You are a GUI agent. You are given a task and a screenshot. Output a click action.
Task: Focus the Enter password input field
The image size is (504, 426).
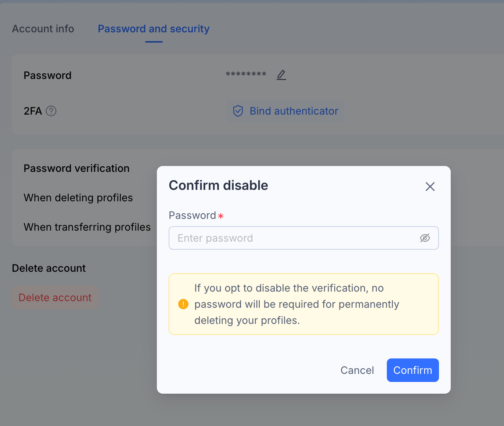(304, 238)
